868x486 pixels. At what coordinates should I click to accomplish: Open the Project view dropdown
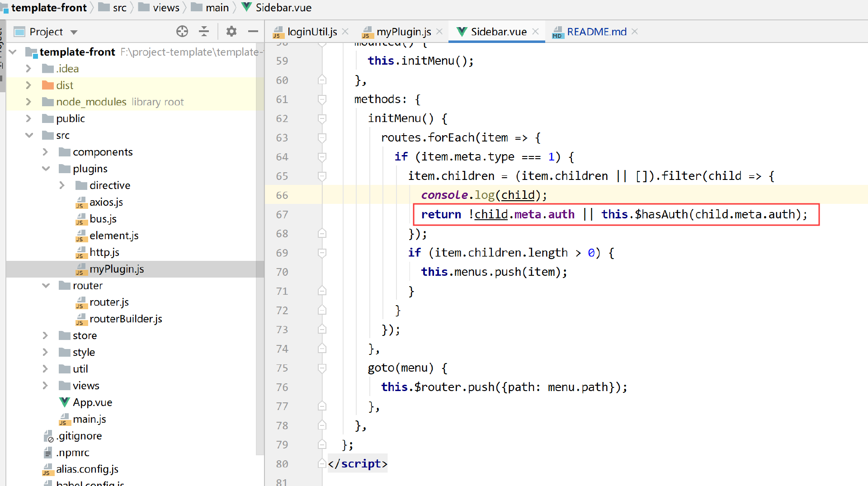click(74, 32)
